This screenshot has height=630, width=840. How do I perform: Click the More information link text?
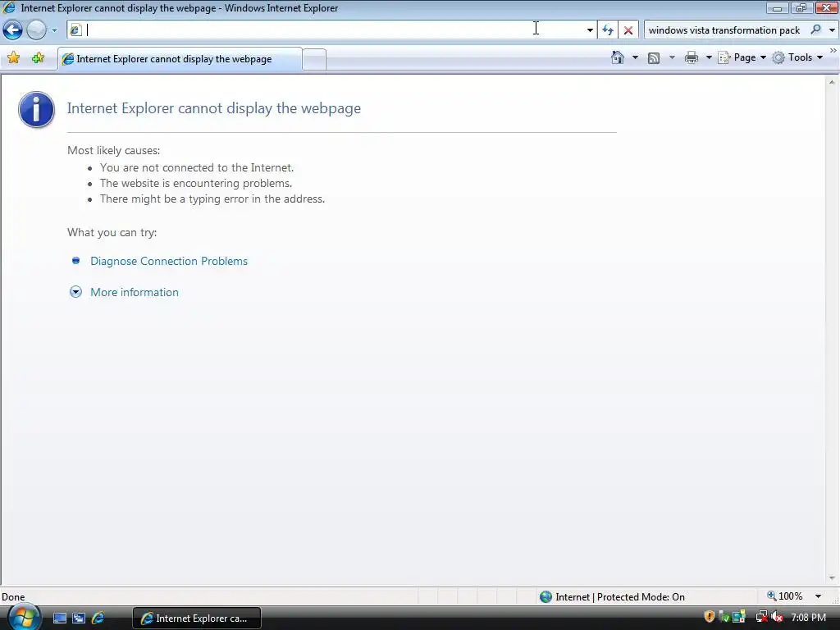pos(135,292)
